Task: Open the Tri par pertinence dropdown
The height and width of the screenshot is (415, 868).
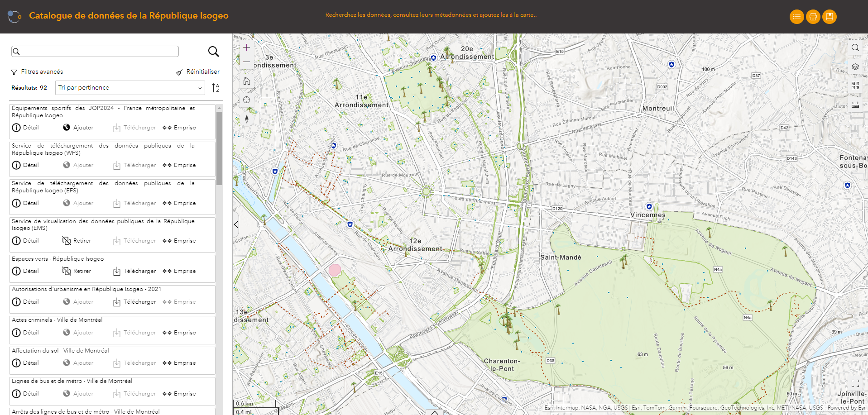Action: (x=130, y=88)
